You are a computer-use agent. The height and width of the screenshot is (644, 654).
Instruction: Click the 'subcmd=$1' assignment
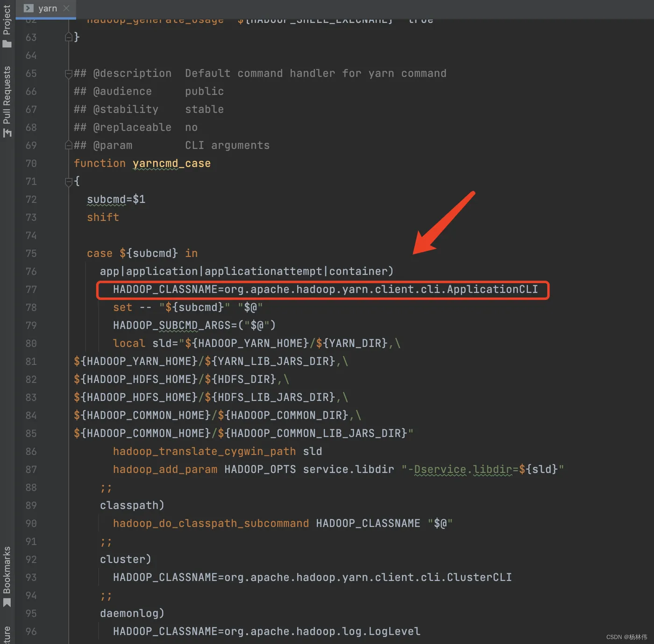(x=116, y=199)
